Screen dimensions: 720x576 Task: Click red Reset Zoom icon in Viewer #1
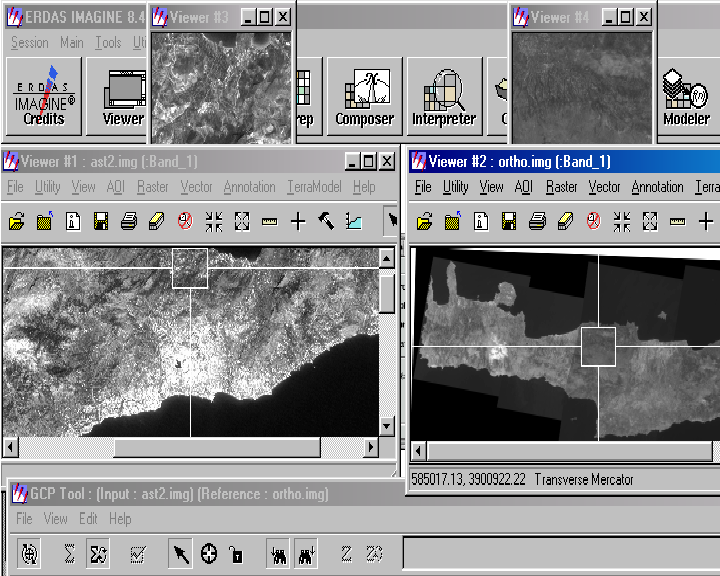click(185, 222)
